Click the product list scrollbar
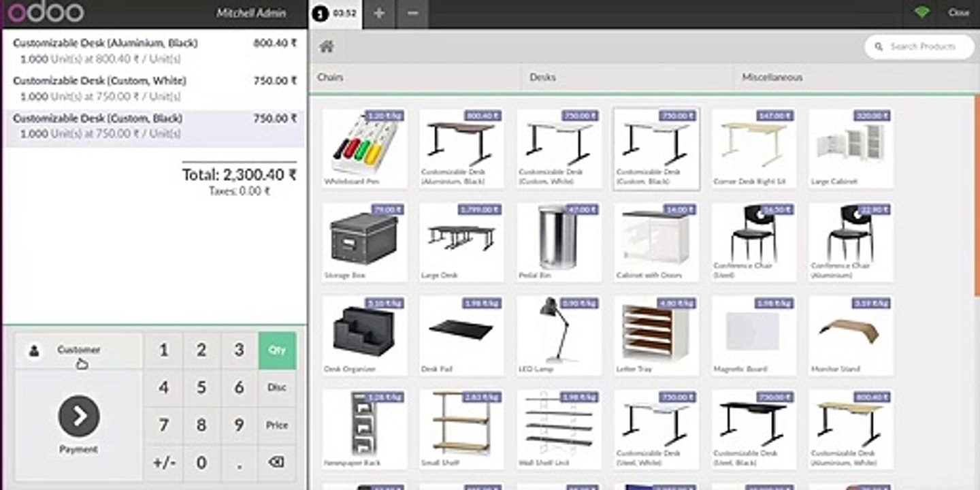 click(977, 196)
